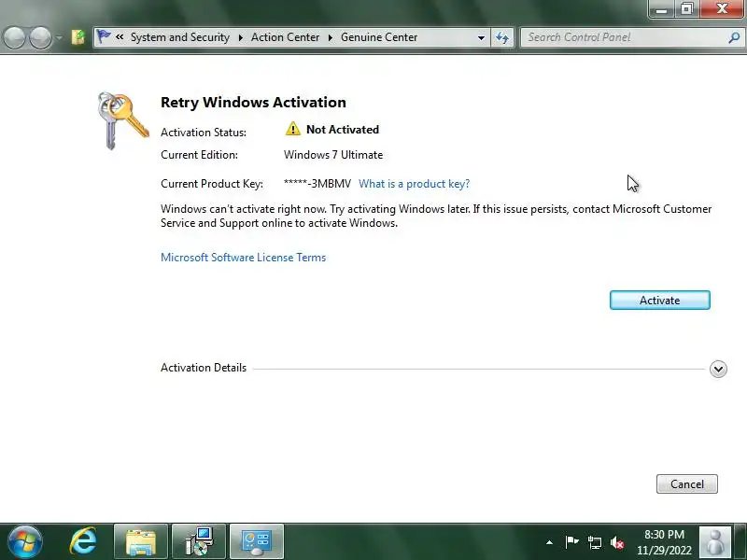Select the 'Windows 7 Ultimate' edition text

coord(333,155)
